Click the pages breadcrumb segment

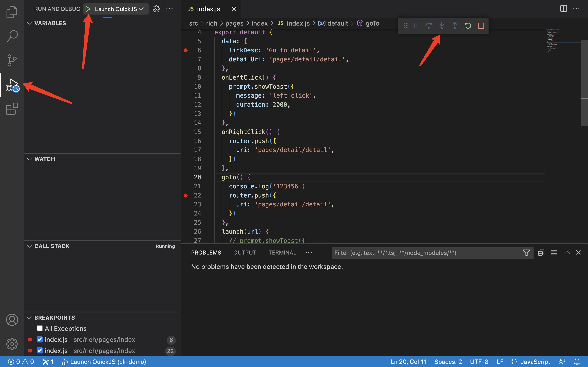[x=234, y=23]
